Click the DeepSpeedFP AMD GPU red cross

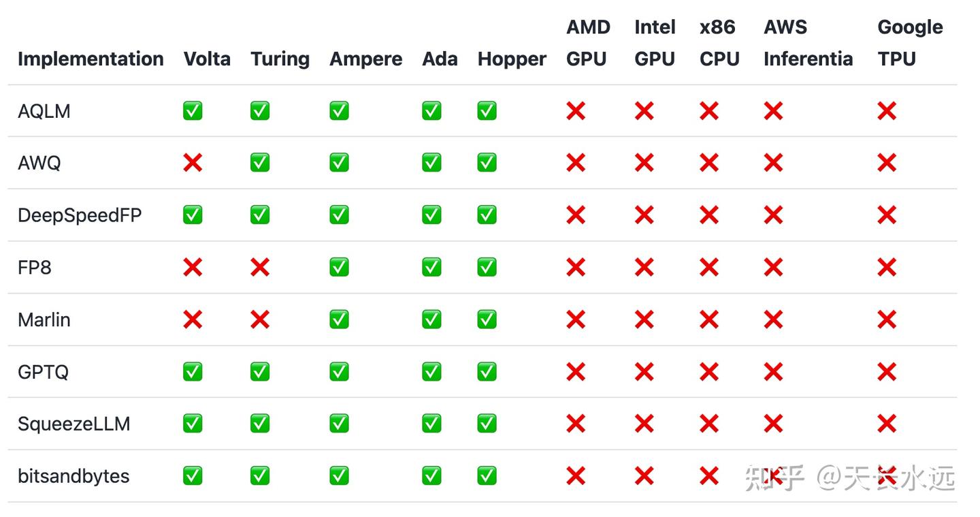[x=576, y=215]
